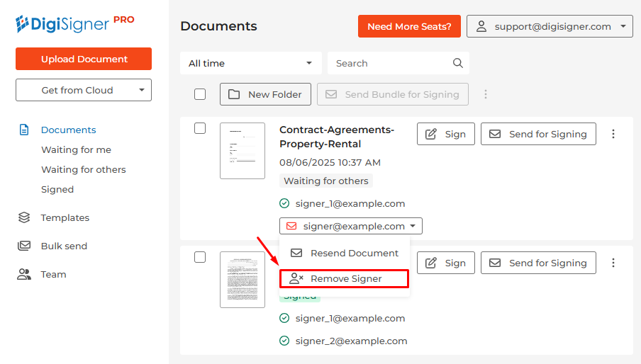Open the Get from Cloud dropdown
The image size is (641, 364).
tap(84, 90)
